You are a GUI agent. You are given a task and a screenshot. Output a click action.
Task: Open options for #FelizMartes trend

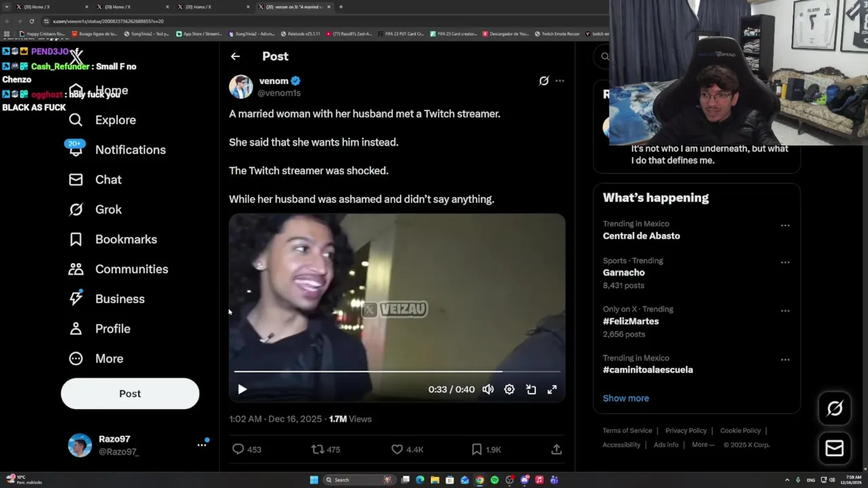point(785,311)
